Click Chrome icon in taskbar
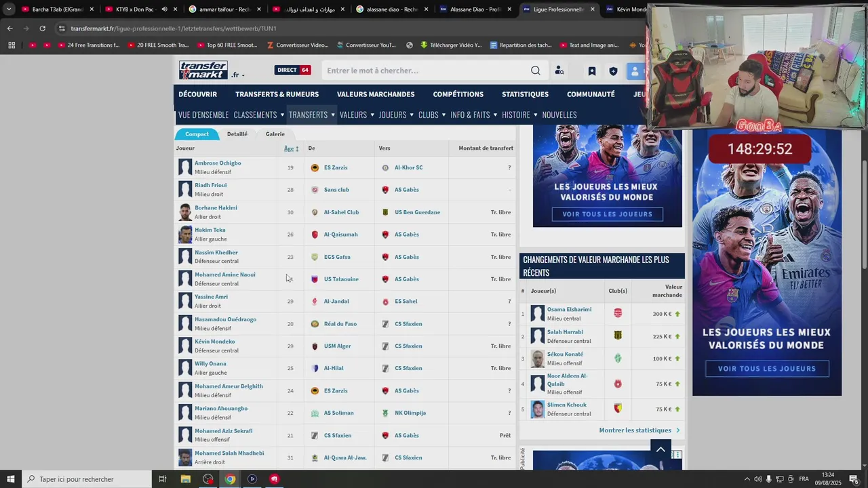 tap(230, 479)
